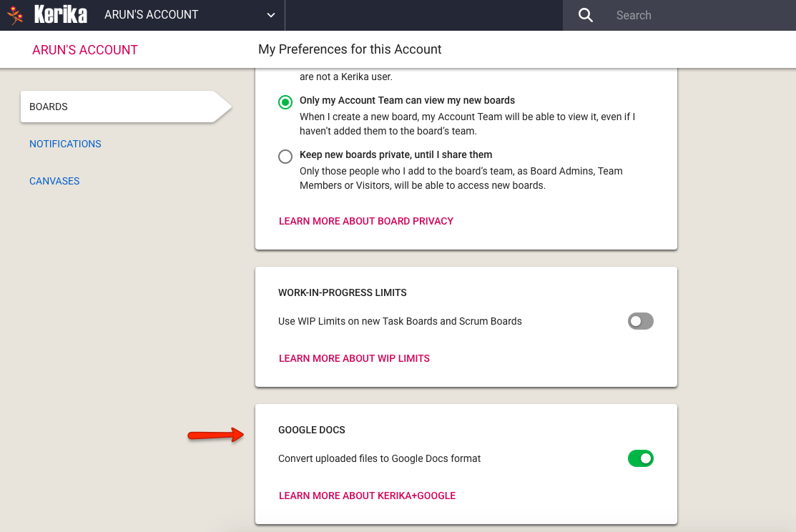This screenshot has width=796, height=532.
Task: Disable Convert to Google Docs toggle
Action: pos(641,458)
